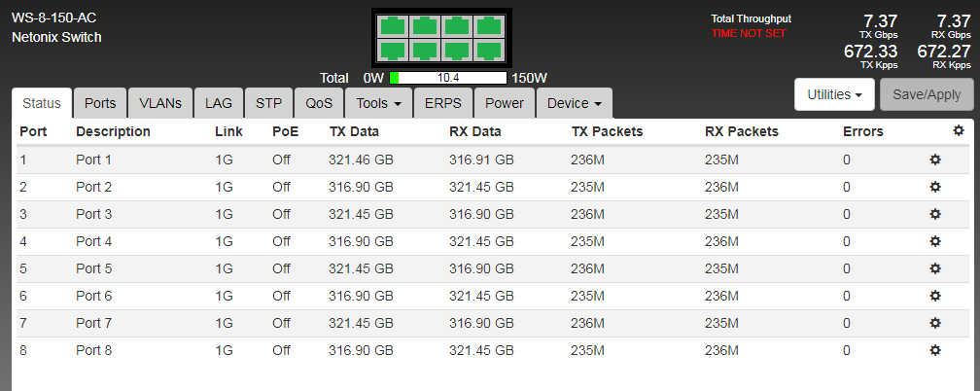The width and height of the screenshot is (980, 391).
Task: Click the gear icon for Port 1
Action: (x=935, y=160)
